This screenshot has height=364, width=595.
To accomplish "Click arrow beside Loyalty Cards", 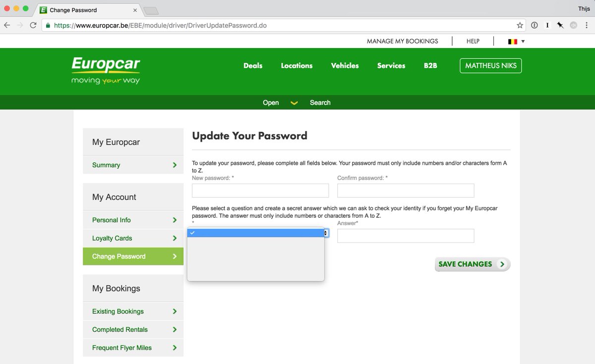I will (x=175, y=238).
